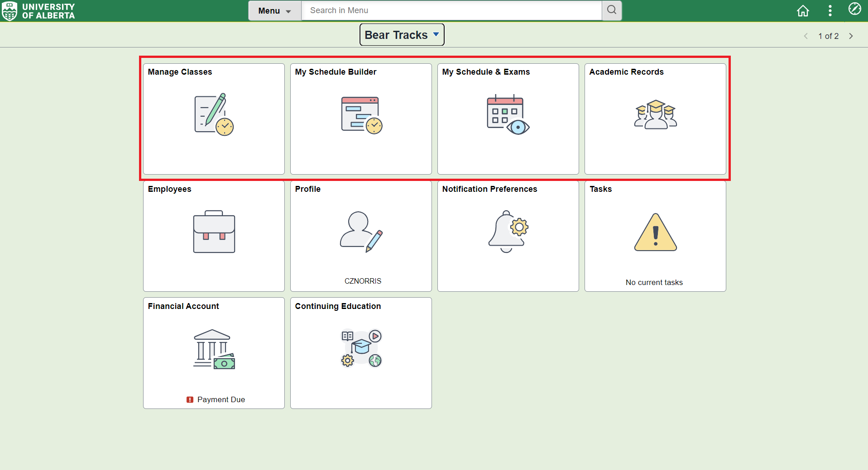Open the My Schedule Builder icon

[362, 115]
